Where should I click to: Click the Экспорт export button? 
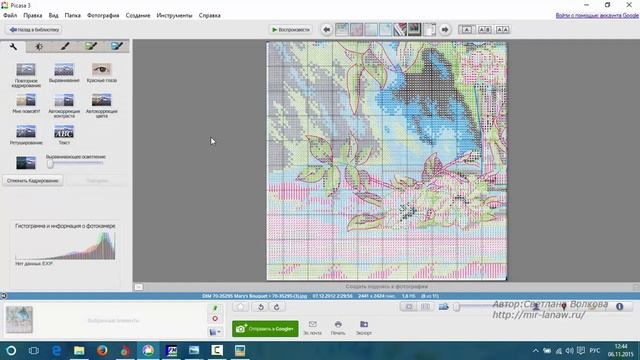click(364, 328)
